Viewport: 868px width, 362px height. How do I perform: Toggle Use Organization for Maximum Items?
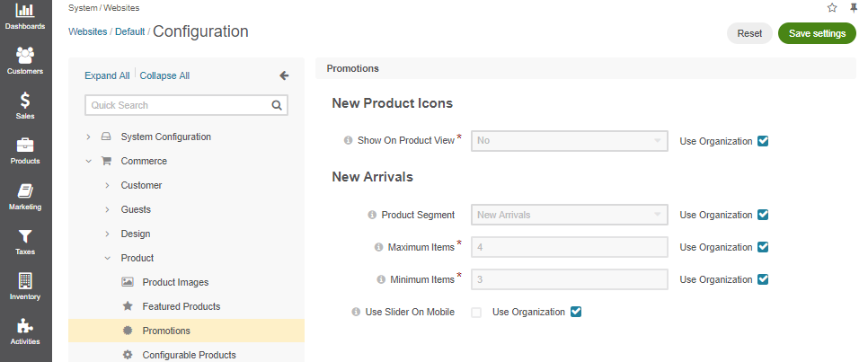(x=763, y=247)
